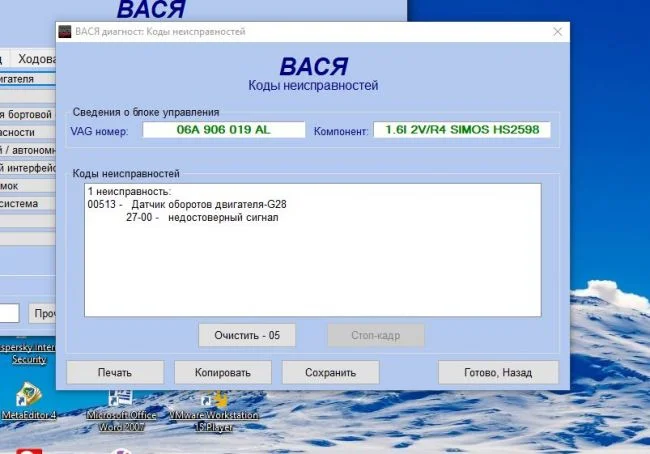
Task: Switch to the Ходова tab in background window
Action: (x=36, y=59)
